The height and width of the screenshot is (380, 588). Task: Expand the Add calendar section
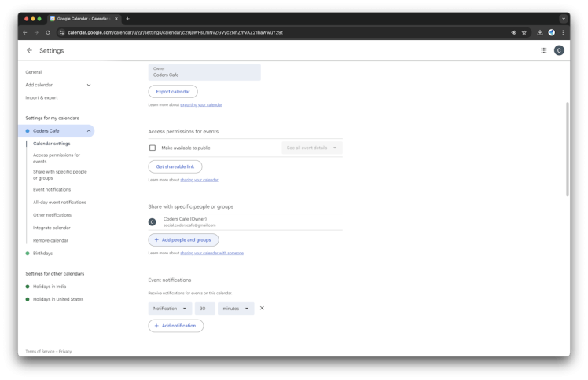pyautogui.click(x=89, y=85)
